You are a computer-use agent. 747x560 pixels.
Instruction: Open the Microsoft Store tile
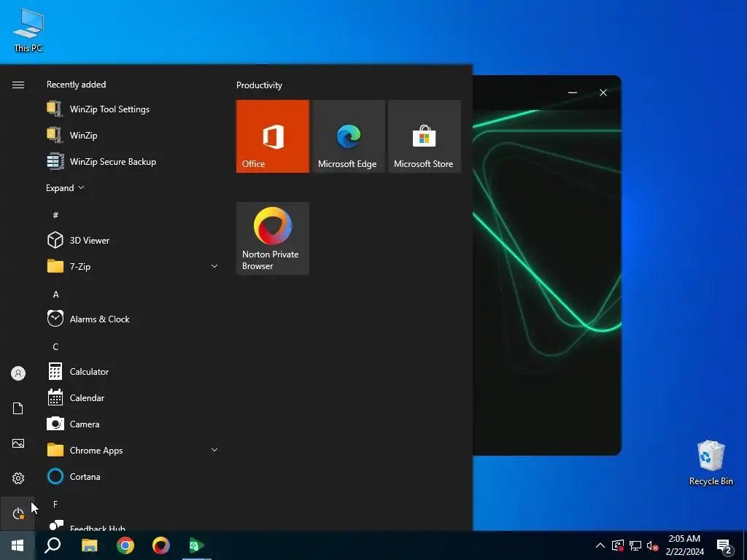(425, 136)
